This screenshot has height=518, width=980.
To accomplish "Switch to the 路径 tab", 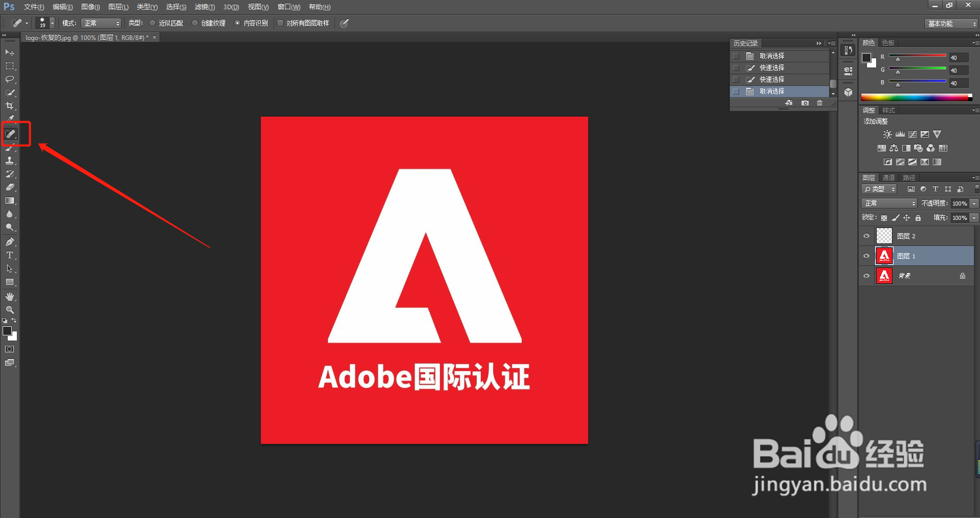I will (909, 178).
